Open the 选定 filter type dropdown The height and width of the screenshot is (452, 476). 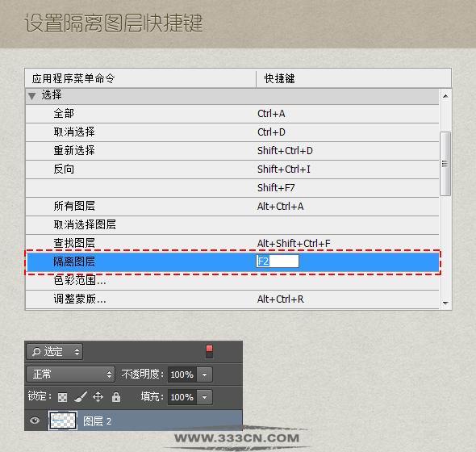click(55, 352)
